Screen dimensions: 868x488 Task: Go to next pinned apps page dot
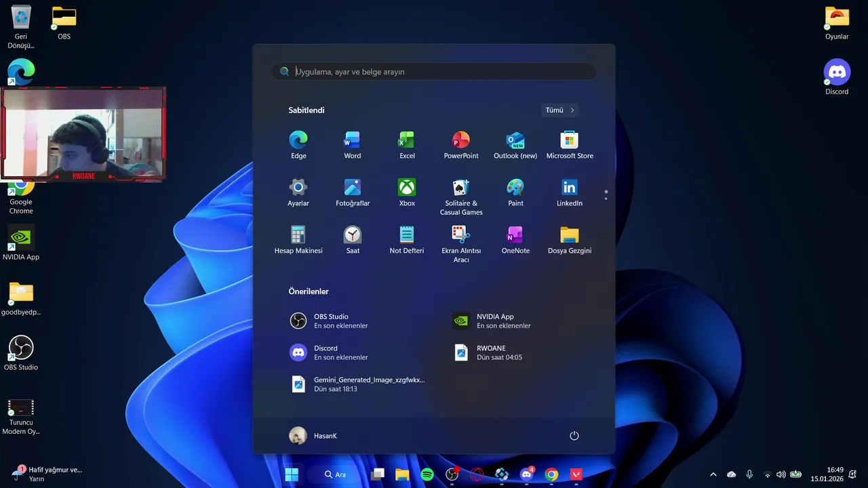[606, 199]
